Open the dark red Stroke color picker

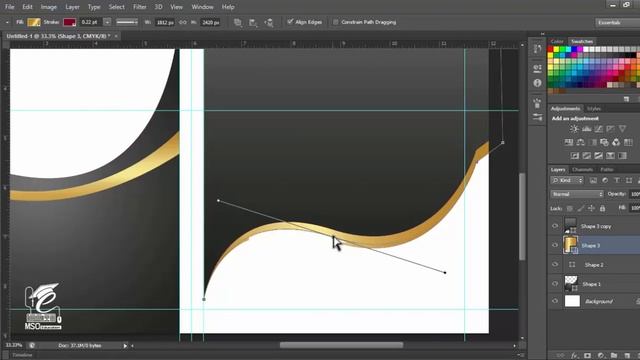tap(69, 22)
